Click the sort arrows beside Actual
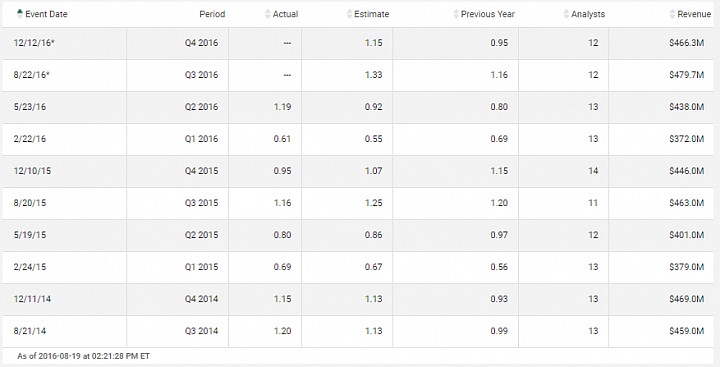 [268, 14]
